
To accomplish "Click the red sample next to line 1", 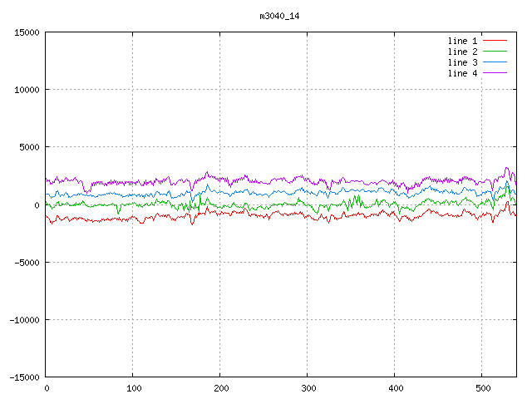I will [x=495, y=41].
